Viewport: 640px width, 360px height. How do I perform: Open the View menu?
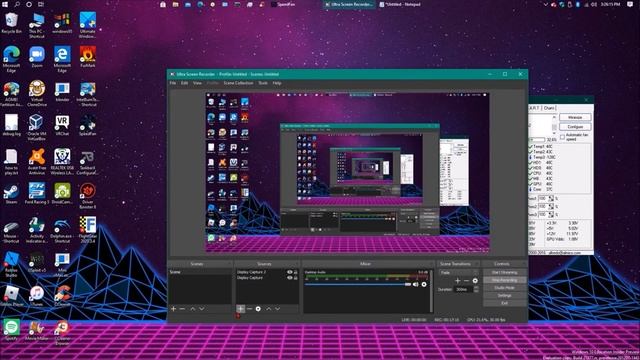[x=197, y=83]
